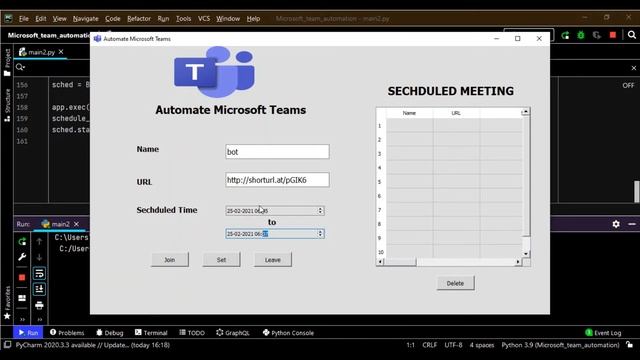
Task: Open the Help menu in PyCharm
Action: coord(253,19)
